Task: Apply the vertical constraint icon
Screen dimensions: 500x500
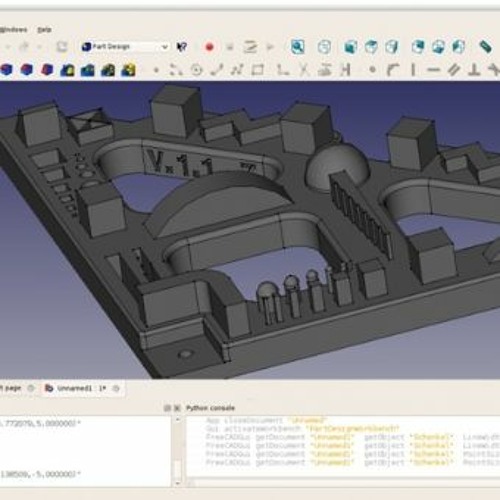Action: (x=413, y=70)
